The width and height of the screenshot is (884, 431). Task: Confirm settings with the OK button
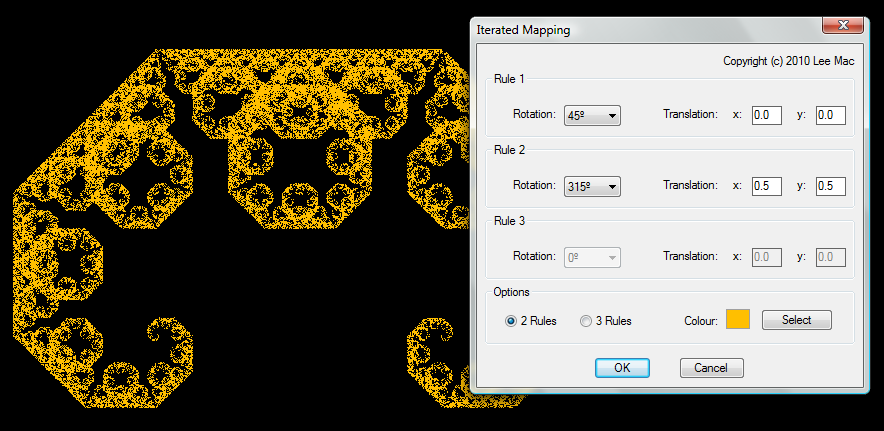(x=622, y=367)
